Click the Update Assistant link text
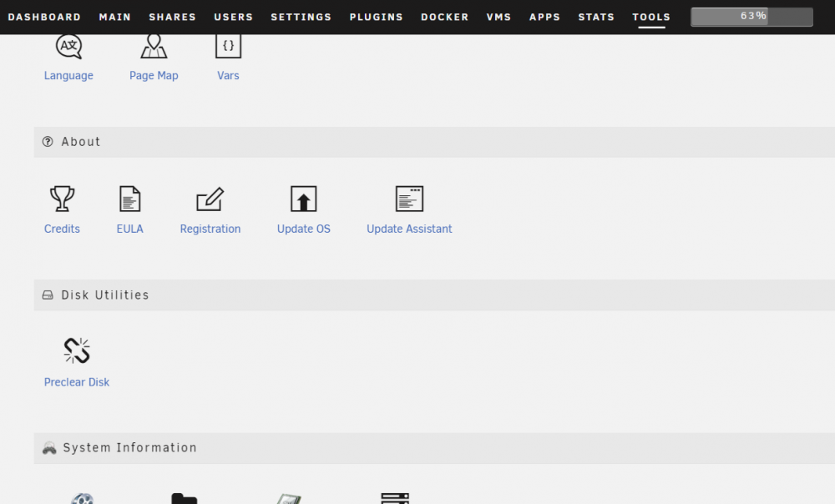Image resolution: width=835 pixels, height=504 pixels. coord(409,229)
